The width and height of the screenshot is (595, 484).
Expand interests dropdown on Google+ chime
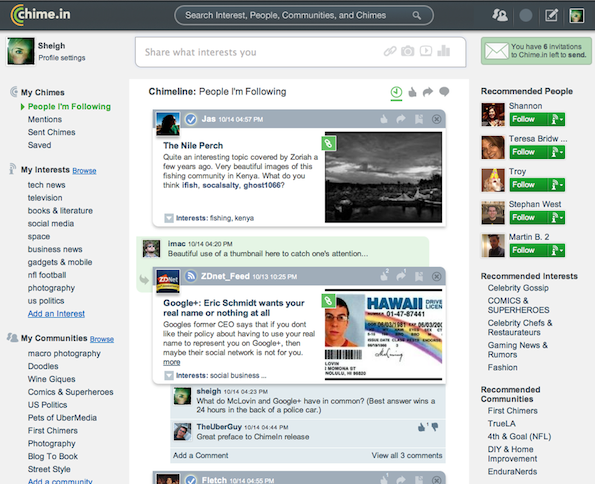[x=169, y=376]
